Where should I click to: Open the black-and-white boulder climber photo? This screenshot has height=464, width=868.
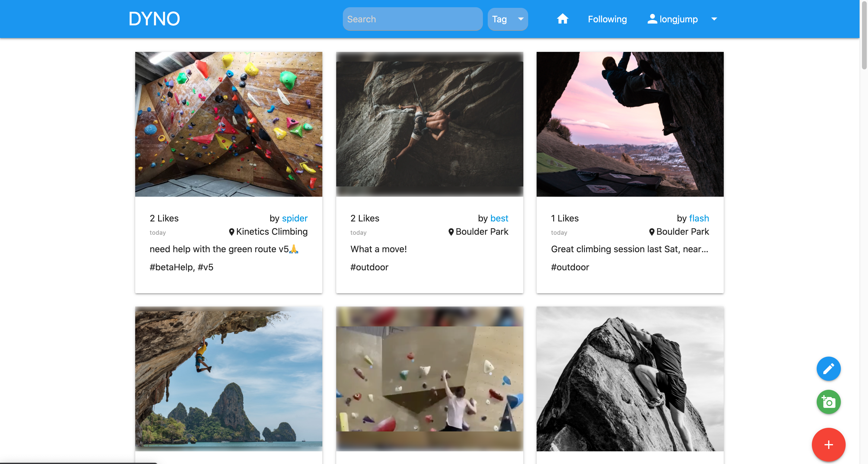point(630,379)
